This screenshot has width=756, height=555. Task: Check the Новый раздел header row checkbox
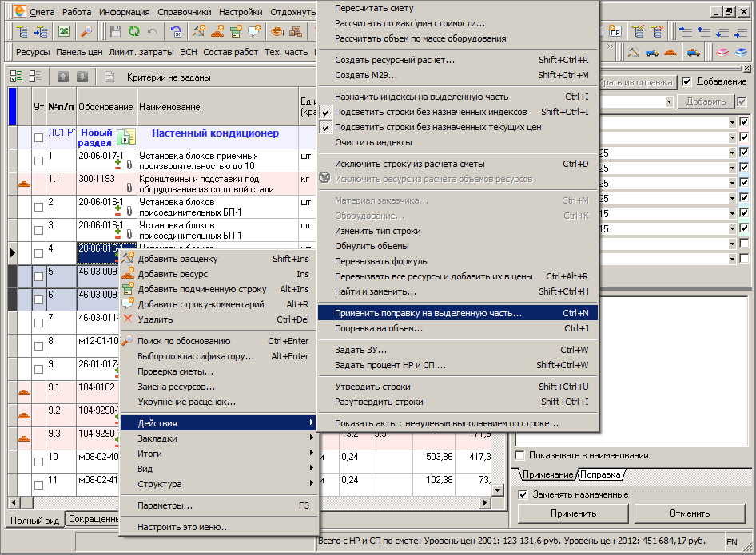(38, 138)
